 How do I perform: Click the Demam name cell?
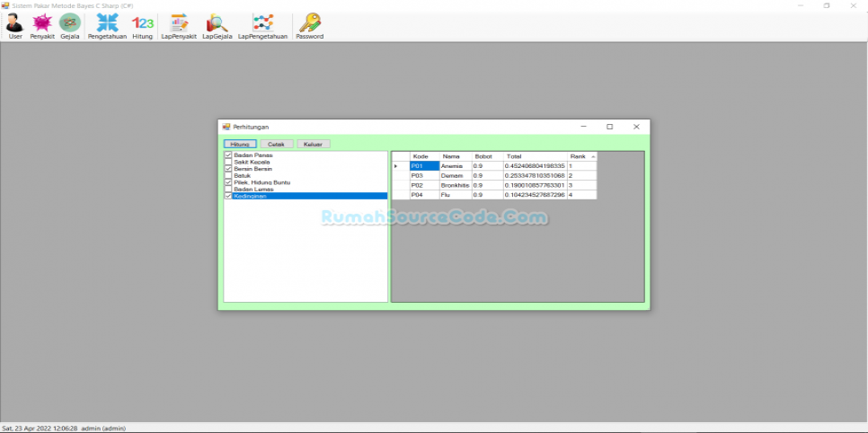pyautogui.click(x=456, y=175)
